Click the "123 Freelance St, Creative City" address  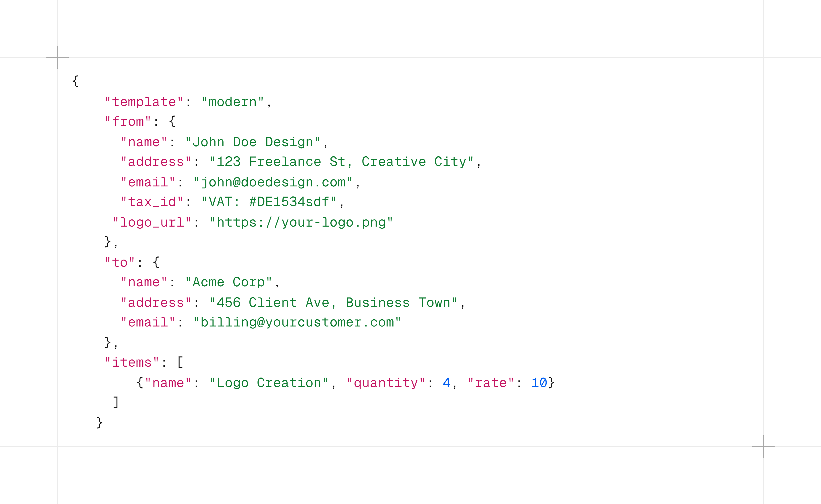[x=342, y=162]
